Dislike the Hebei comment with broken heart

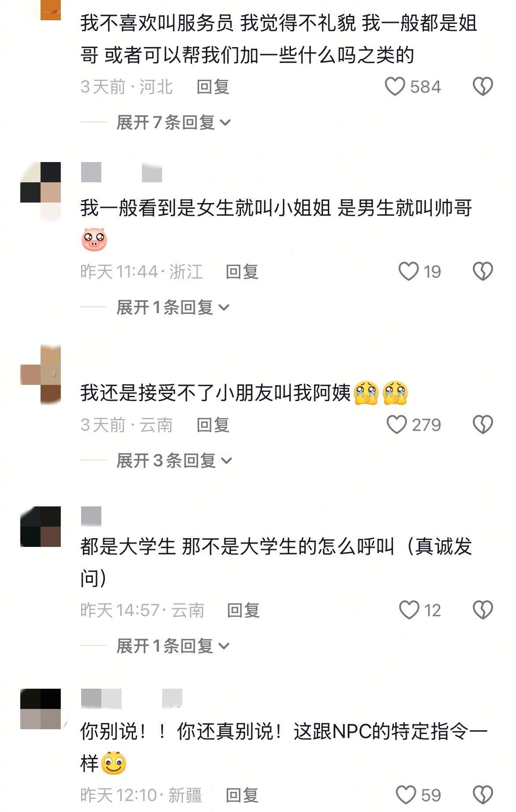(483, 87)
